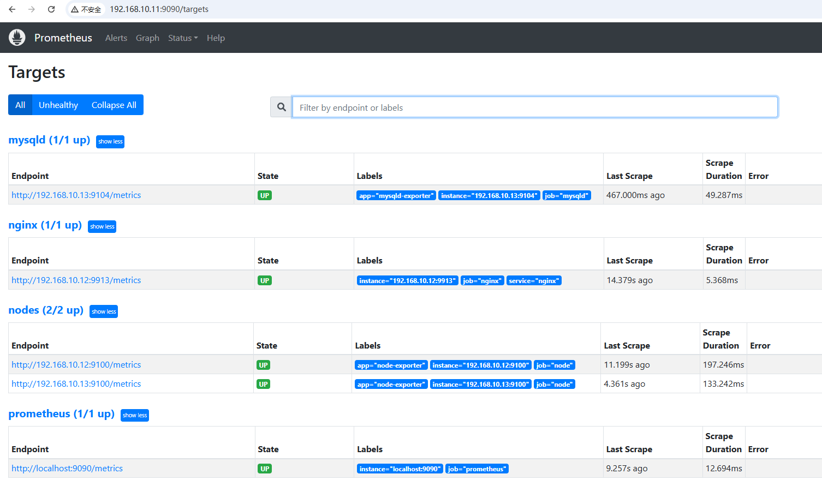
Task: Click the UP badge in the prometheus row
Action: (265, 469)
